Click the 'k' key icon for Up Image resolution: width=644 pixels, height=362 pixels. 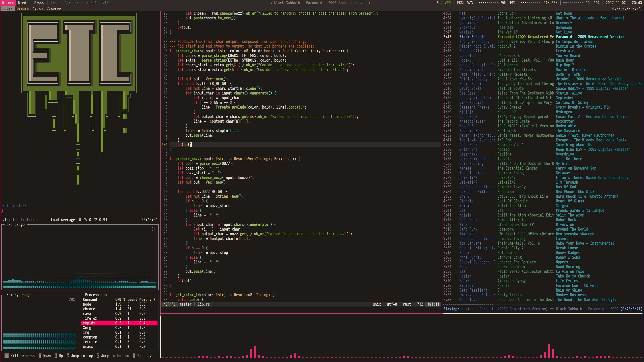(x=56, y=356)
